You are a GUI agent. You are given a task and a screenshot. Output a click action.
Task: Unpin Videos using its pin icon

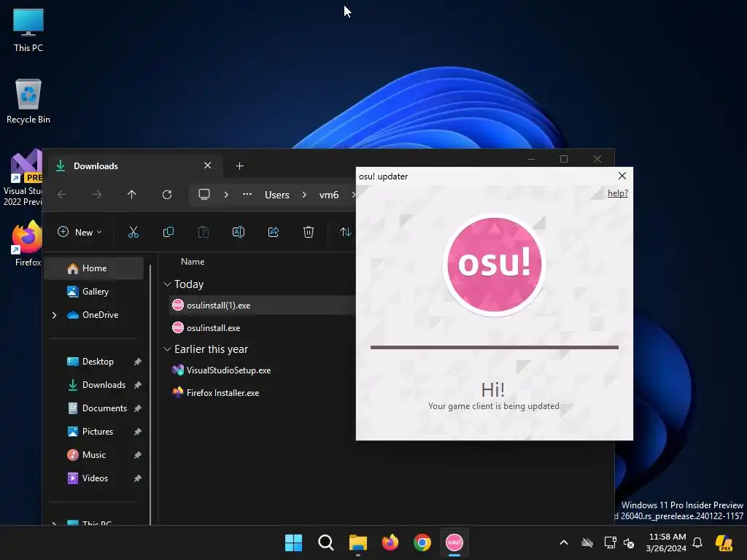click(137, 478)
